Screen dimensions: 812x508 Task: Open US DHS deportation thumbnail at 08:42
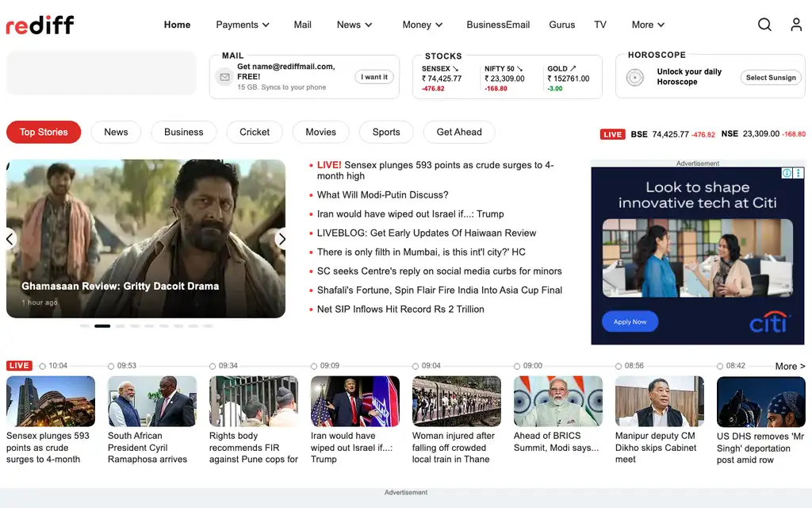[761, 401]
